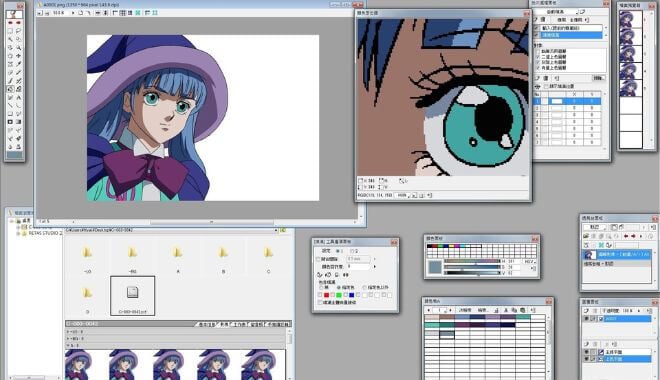Select the eyedropper tool in the toolbox
This screenshot has height=380, width=660.
pos(18,64)
